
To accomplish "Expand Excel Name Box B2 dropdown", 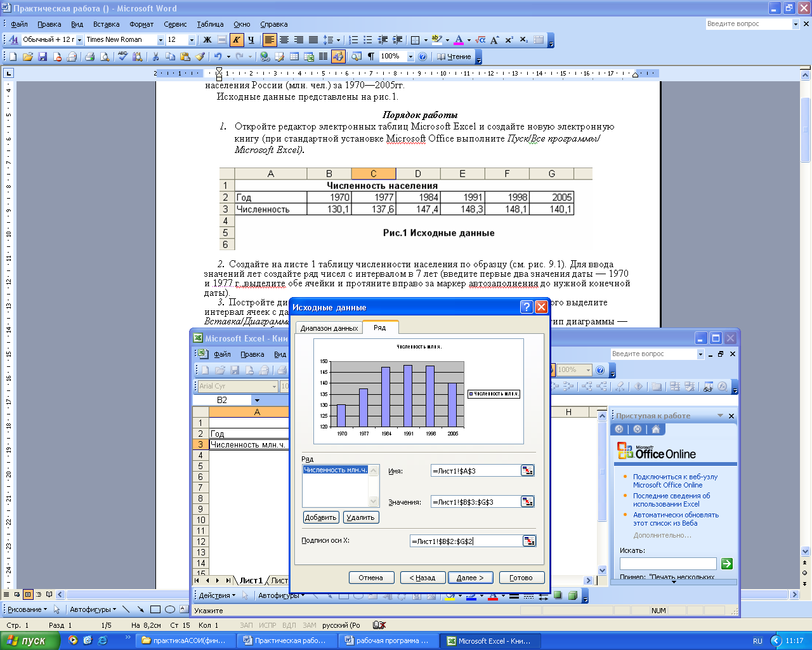I will [x=257, y=400].
